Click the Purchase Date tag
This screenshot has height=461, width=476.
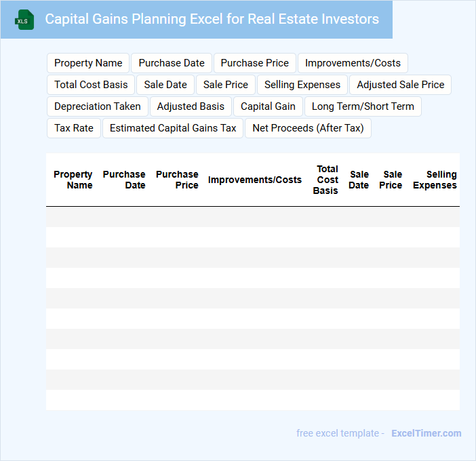tap(172, 63)
